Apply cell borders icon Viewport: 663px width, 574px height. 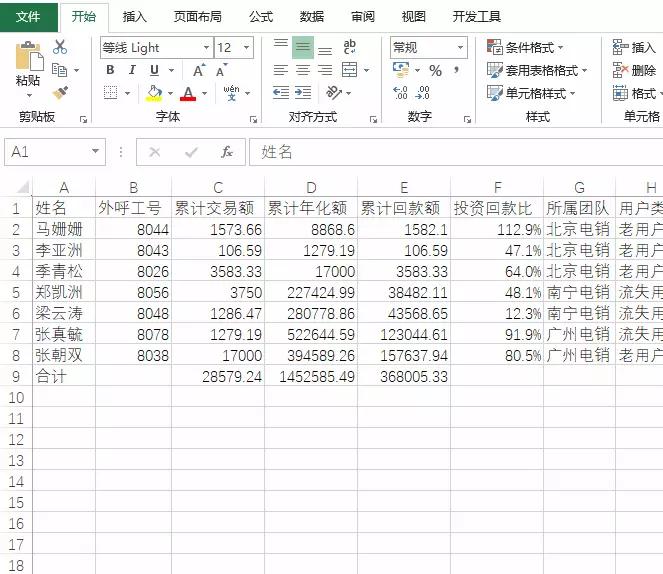110,93
